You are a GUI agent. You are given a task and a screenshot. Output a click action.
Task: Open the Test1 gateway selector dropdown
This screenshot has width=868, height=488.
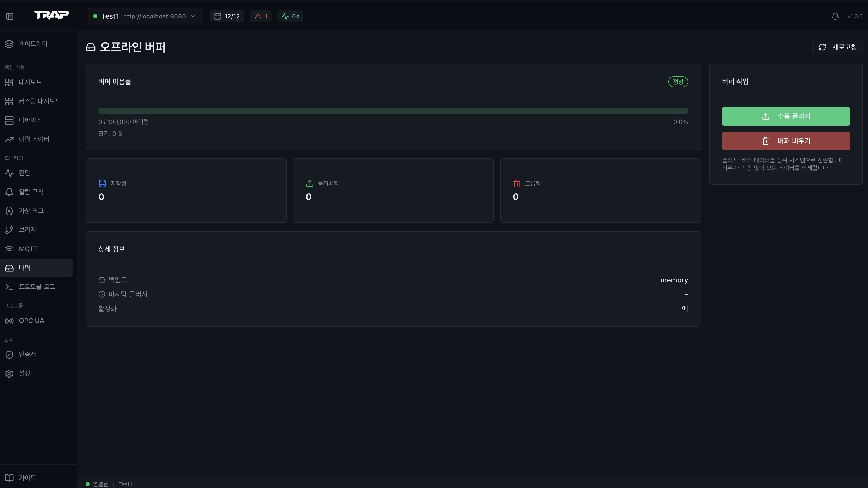(145, 16)
